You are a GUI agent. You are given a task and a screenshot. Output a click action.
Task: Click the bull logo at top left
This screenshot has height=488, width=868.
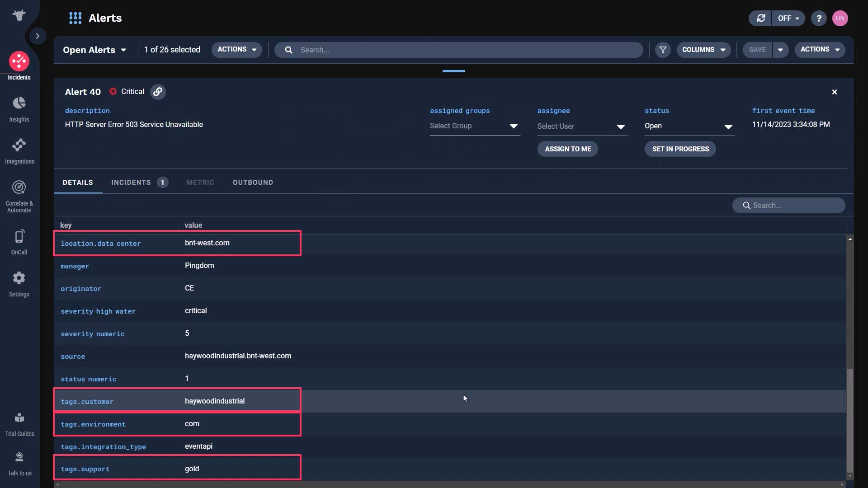click(x=19, y=15)
